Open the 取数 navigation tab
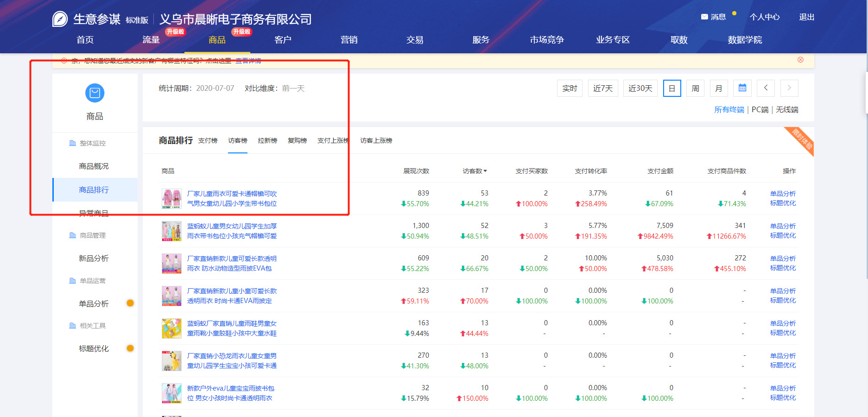The width and height of the screenshot is (868, 417). 679,40
